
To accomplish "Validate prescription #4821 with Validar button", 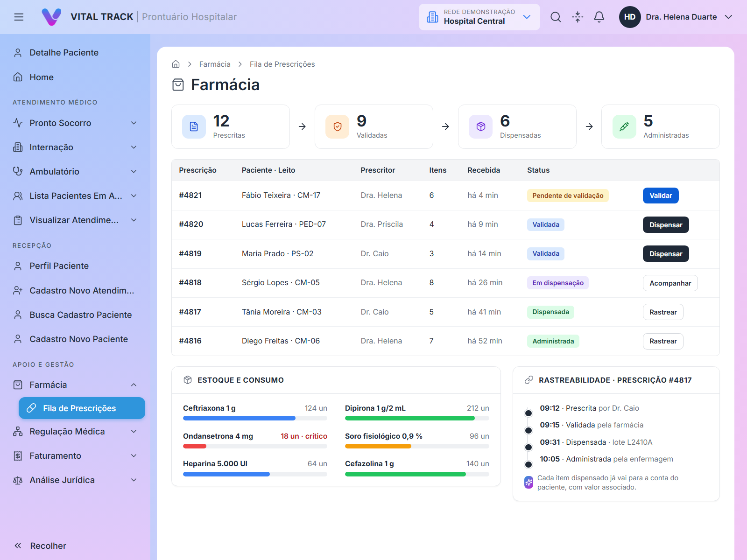I will point(661,196).
